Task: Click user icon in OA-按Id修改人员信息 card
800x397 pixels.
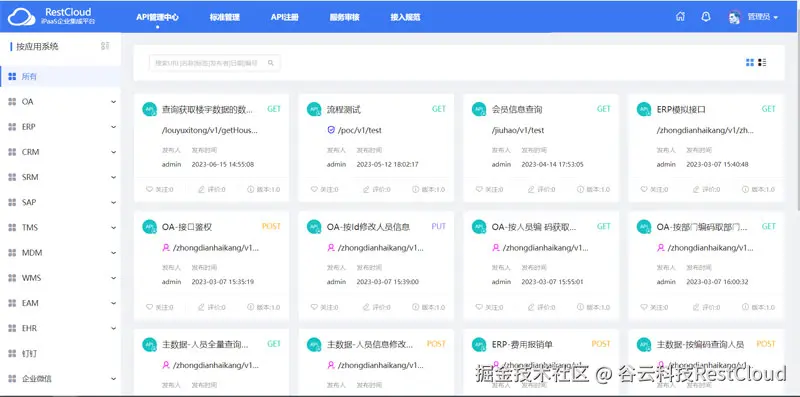Action: pyautogui.click(x=331, y=248)
